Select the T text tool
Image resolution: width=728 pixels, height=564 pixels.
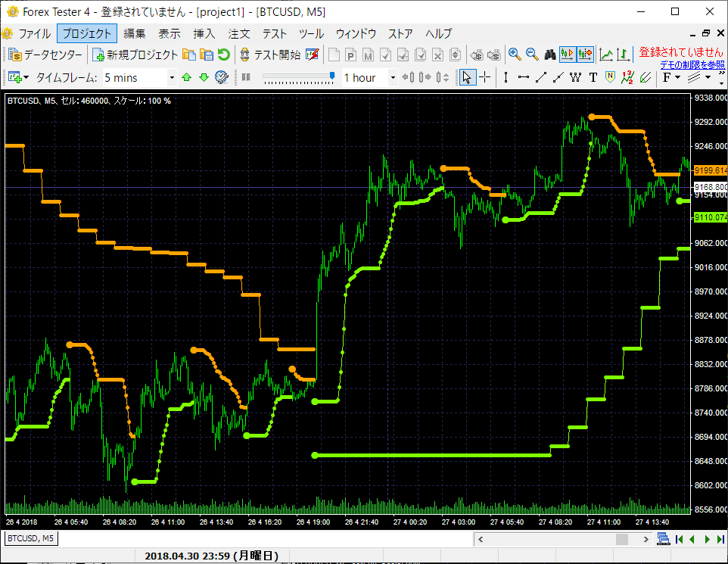[x=593, y=77]
